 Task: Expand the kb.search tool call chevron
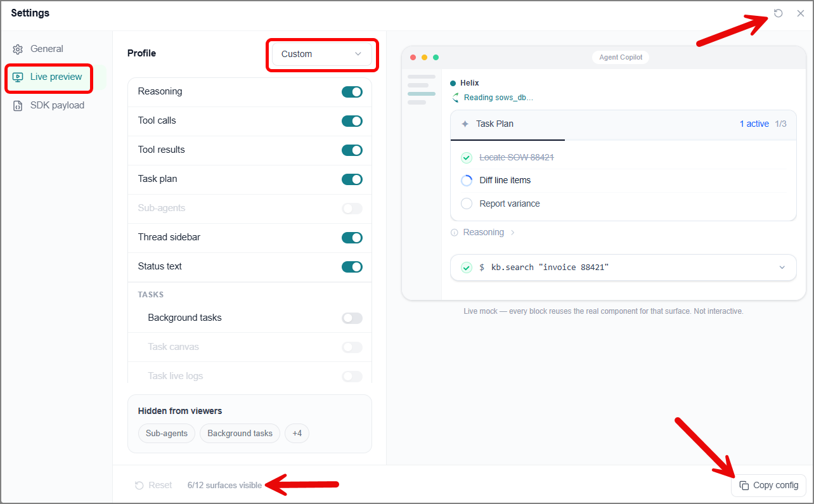click(x=782, y=268)
